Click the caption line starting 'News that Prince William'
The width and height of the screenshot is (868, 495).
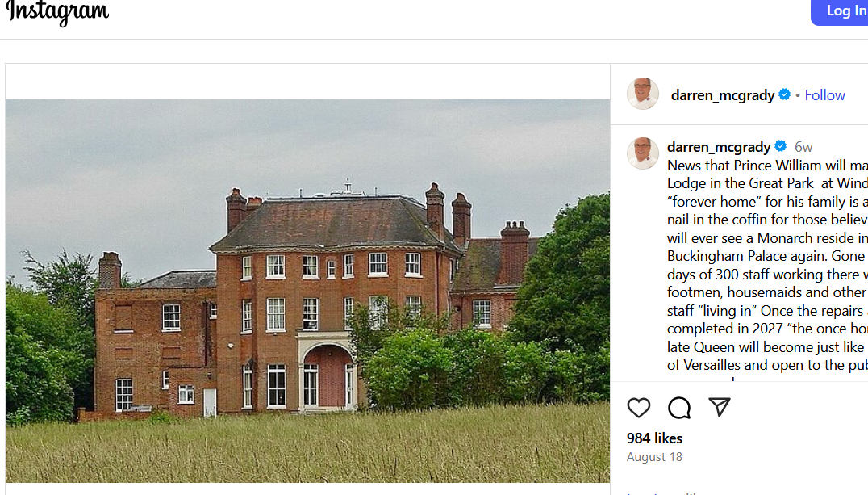point(767,166)
